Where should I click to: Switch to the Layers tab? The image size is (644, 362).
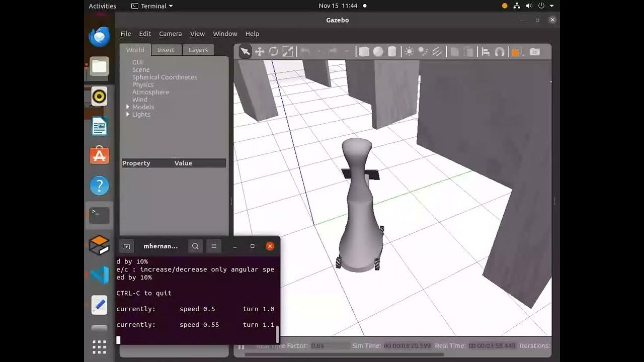[x=198, y=50]
